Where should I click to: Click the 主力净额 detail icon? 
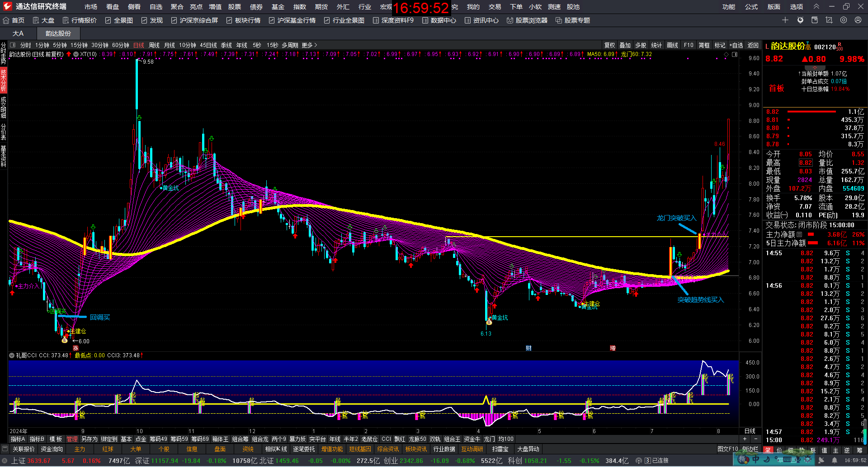(799, 234)
